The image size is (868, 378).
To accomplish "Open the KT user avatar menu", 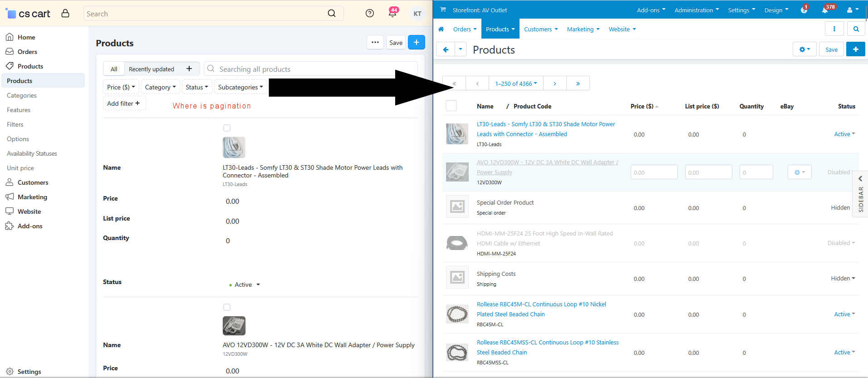I will pyautogui.click(x=417, y=14).
